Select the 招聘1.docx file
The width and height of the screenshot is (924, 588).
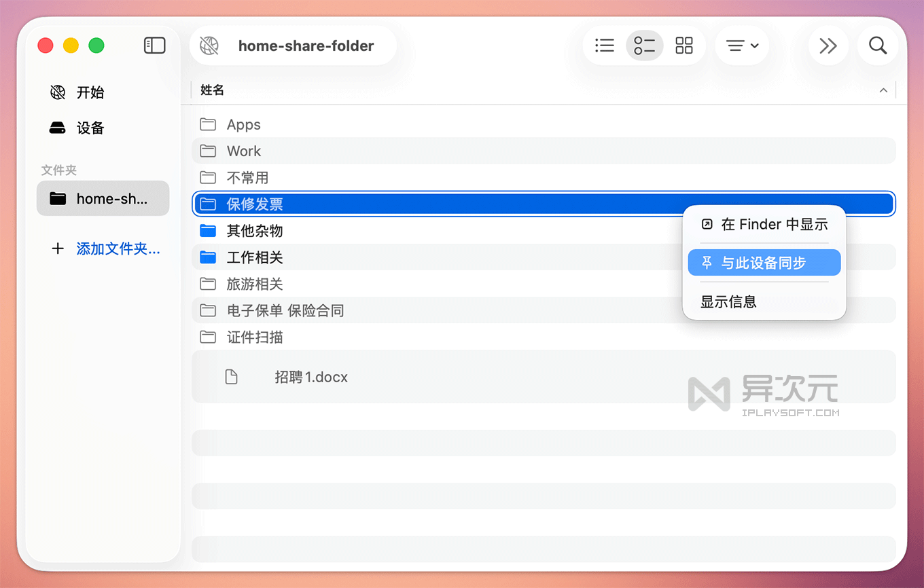point(544,377)
